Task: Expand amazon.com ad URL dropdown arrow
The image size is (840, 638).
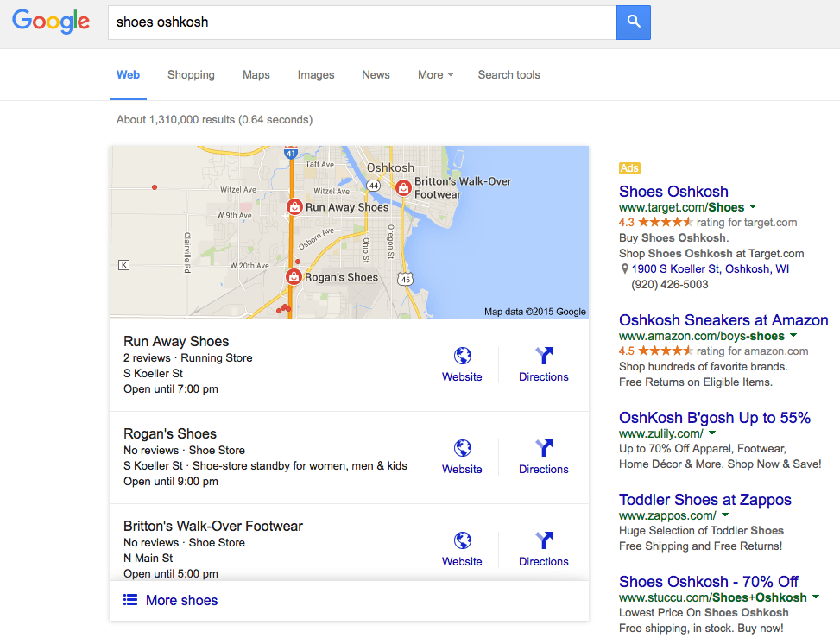Action: [x=793, y=335]
